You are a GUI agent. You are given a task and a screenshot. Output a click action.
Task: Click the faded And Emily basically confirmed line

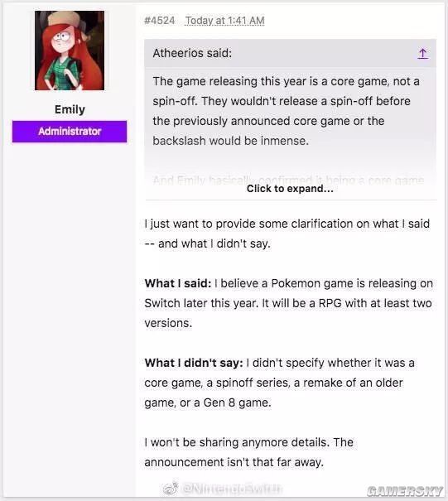(x=288, y=181)
